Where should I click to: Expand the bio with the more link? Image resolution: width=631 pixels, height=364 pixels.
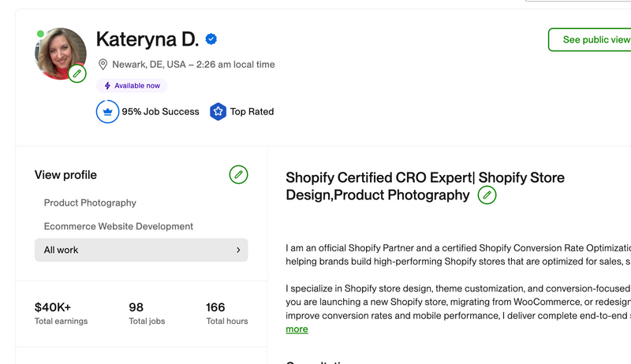coord(297,329)
